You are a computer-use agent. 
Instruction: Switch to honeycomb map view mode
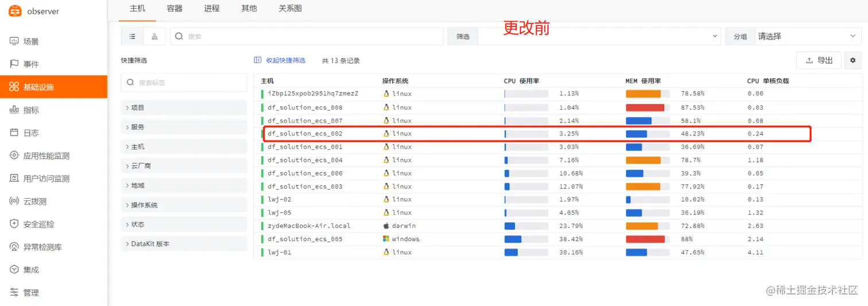[x=154, y=36]
